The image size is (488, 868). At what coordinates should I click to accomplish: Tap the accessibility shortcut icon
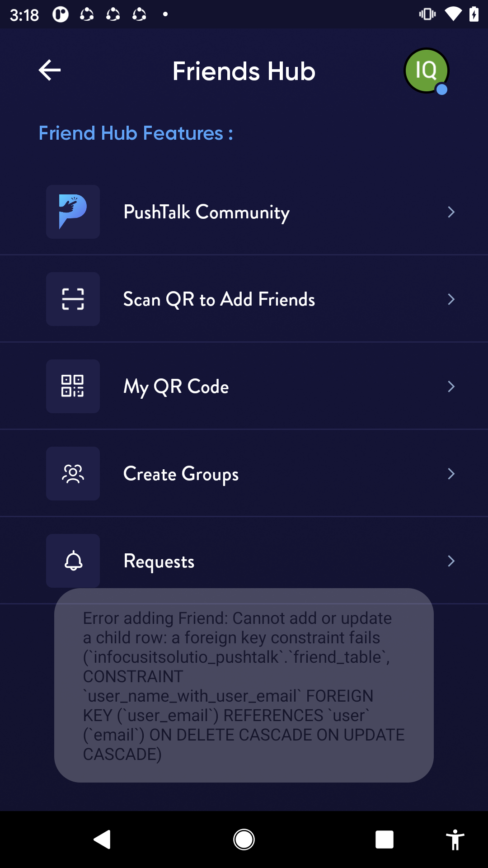(455, 840)
